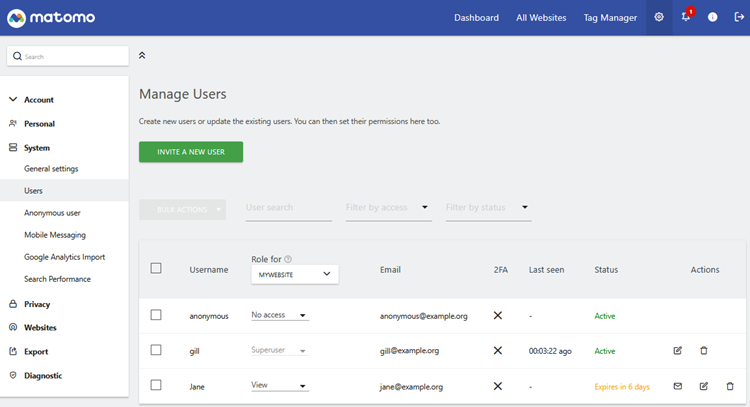Open the notifications bell icon

point(686,17)
